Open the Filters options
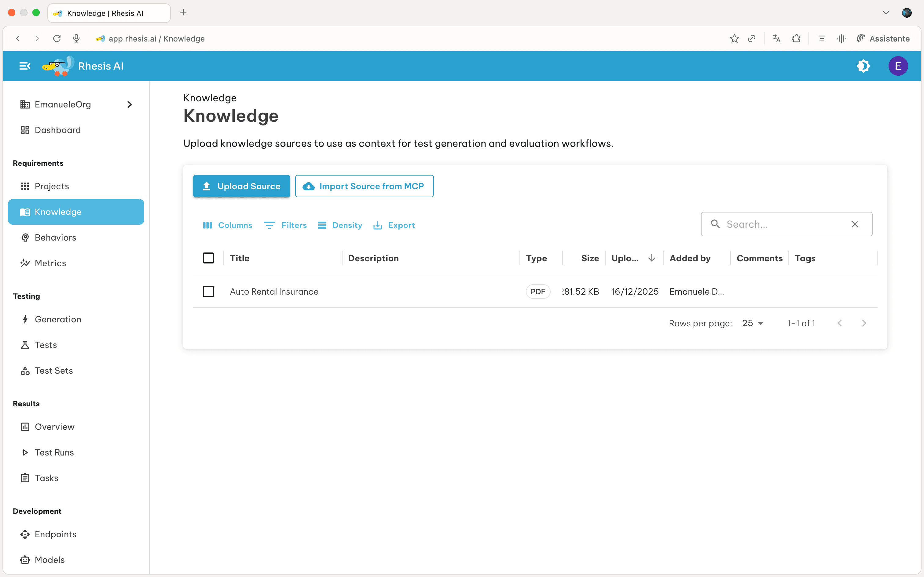Viewport: 924px width, 577px height. 285,225
